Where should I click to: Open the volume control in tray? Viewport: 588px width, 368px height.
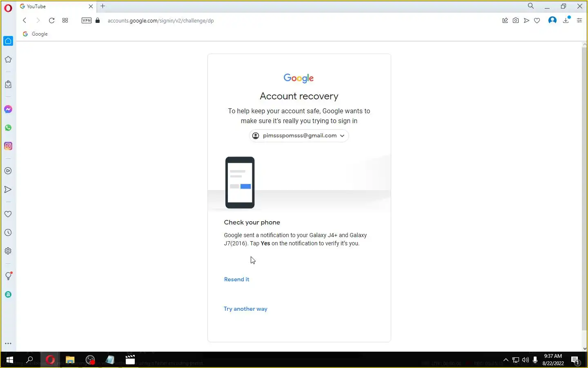[x=526, y=360]
